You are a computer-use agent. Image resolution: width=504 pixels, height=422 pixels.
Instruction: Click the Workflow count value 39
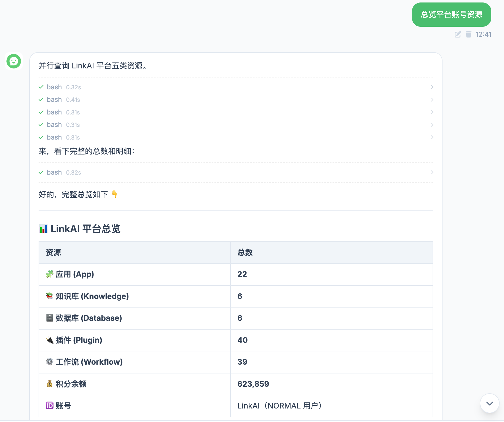242,362
